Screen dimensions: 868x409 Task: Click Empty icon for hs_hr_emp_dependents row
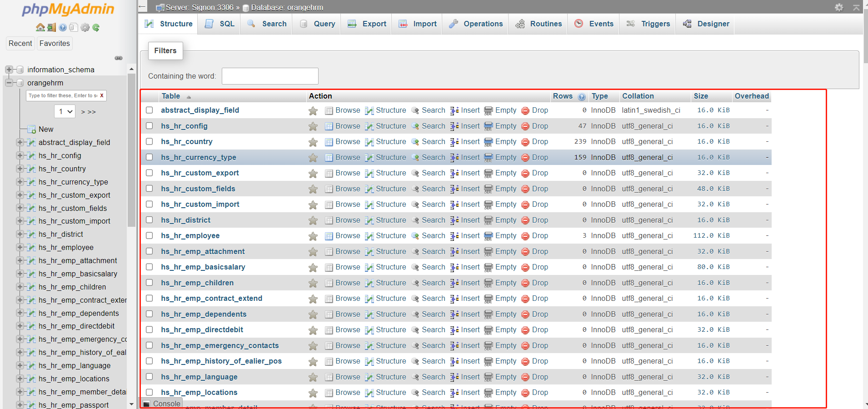[489, 314]
